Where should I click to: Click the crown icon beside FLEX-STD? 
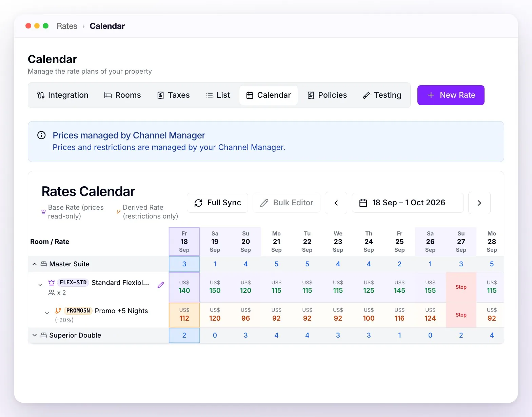point(52,283)
